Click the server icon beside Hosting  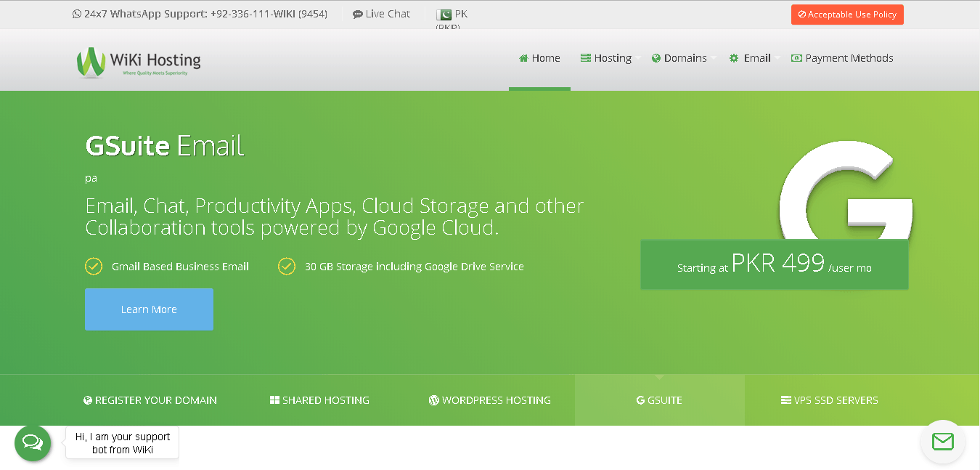click(586, 58)
